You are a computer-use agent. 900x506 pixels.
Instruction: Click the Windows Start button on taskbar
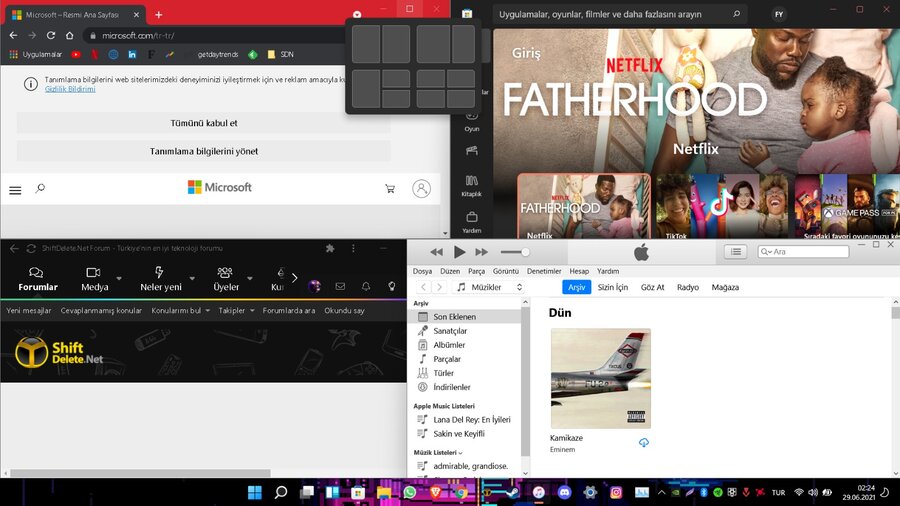[255, 492]
